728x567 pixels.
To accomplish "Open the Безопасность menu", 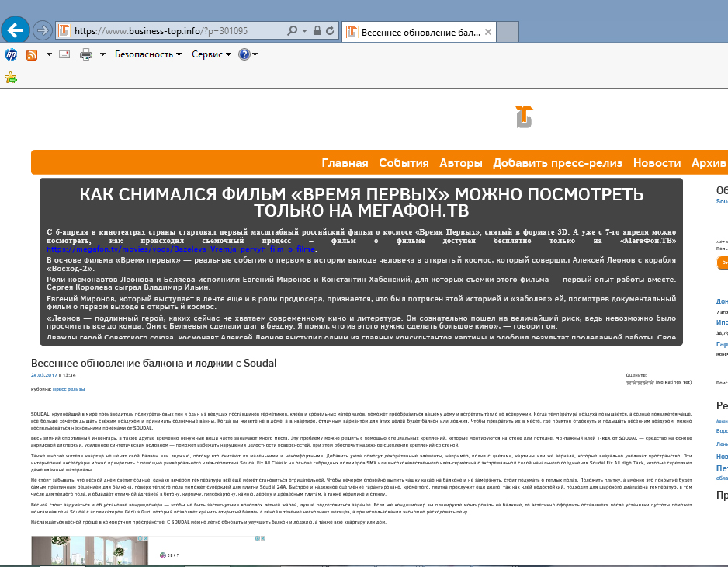I will pos(148,54).
